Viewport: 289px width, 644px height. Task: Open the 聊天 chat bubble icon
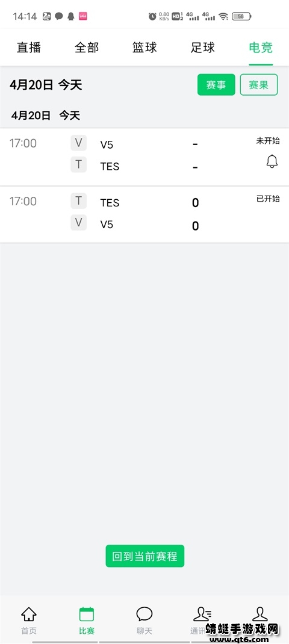point(144,615)
